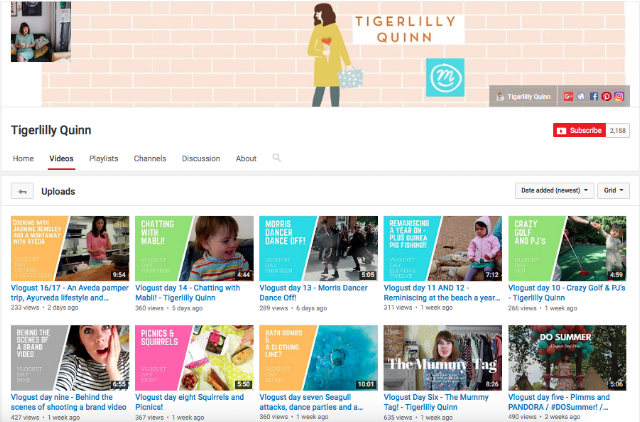
Task: Play the Picnics & Squirrels thumbnail
Action: pos(194,358)
